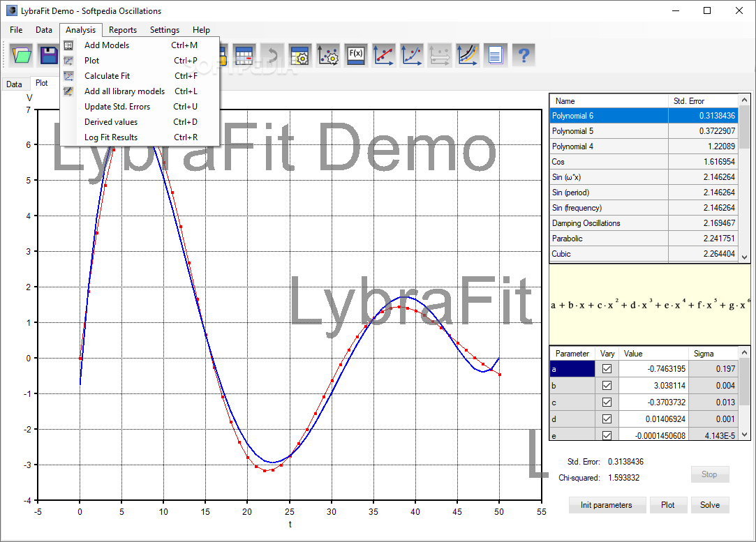Click parameter table scrollbar down arrow
The width and height of the screenshot is (756, 542).
coord(744,435)
